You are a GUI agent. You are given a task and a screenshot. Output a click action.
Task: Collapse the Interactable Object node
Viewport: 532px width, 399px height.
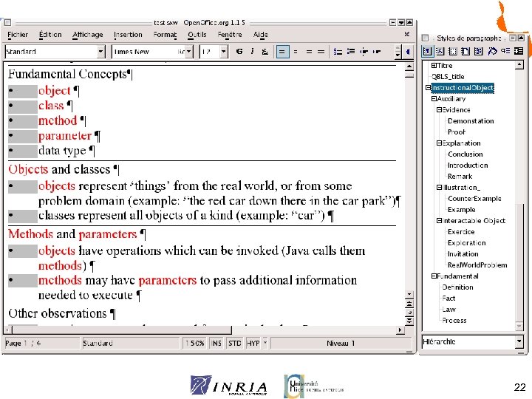[439, 221]
